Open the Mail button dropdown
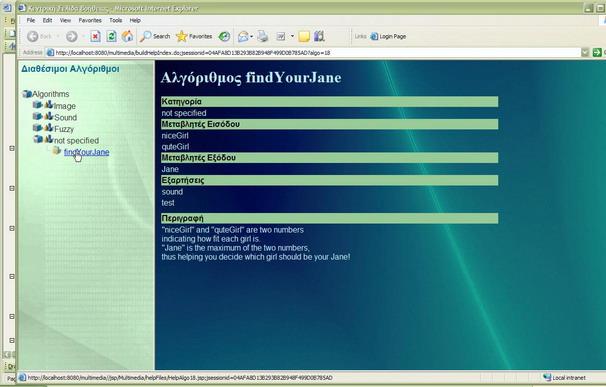 click(252, 36)
